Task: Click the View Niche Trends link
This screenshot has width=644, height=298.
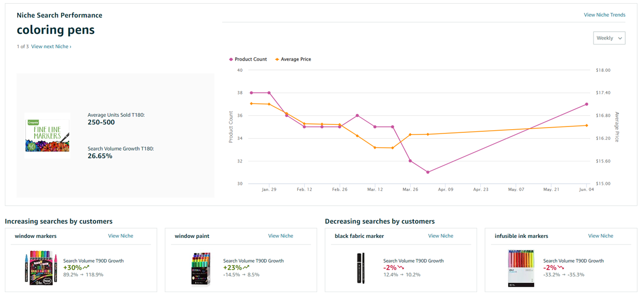Action: [604, 15]
